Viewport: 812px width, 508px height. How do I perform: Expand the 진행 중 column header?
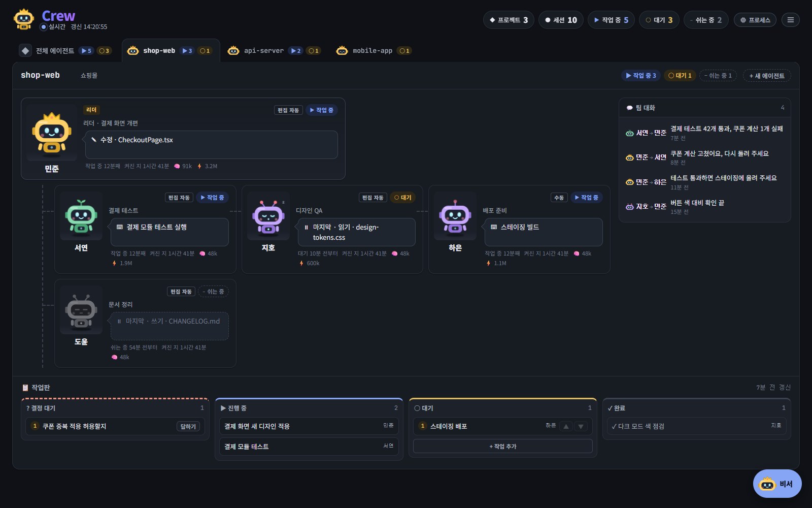point(309,408)
